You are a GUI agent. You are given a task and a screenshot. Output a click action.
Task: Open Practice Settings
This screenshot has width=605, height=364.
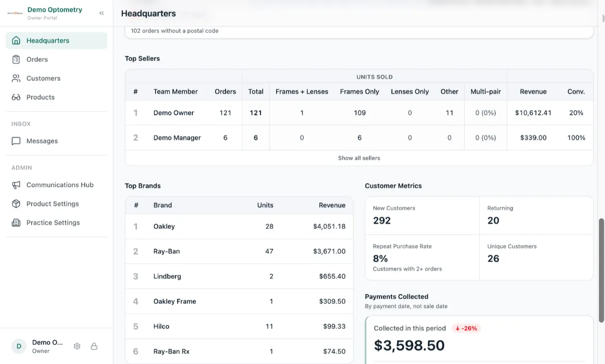pyautogui.click(x=56, y=223)
